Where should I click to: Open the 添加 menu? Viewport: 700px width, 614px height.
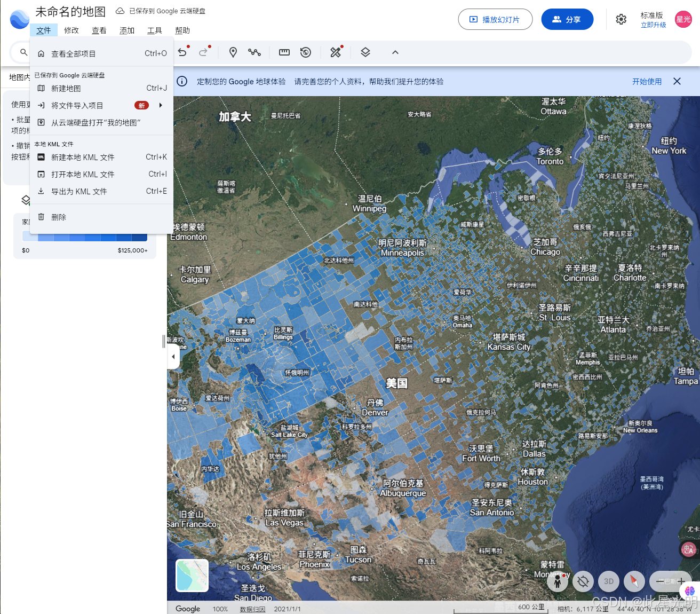point(127,30)
